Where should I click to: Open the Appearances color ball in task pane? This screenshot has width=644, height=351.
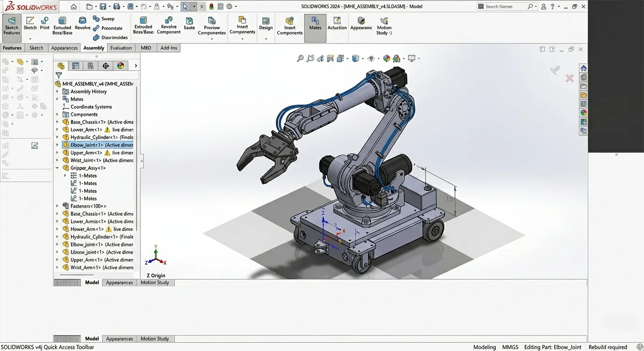point(584,113)
